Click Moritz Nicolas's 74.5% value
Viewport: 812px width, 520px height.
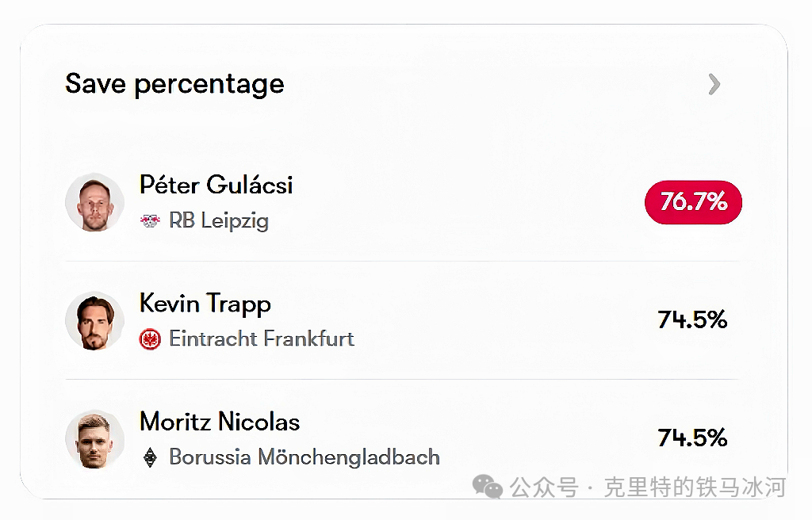point(692,438)
